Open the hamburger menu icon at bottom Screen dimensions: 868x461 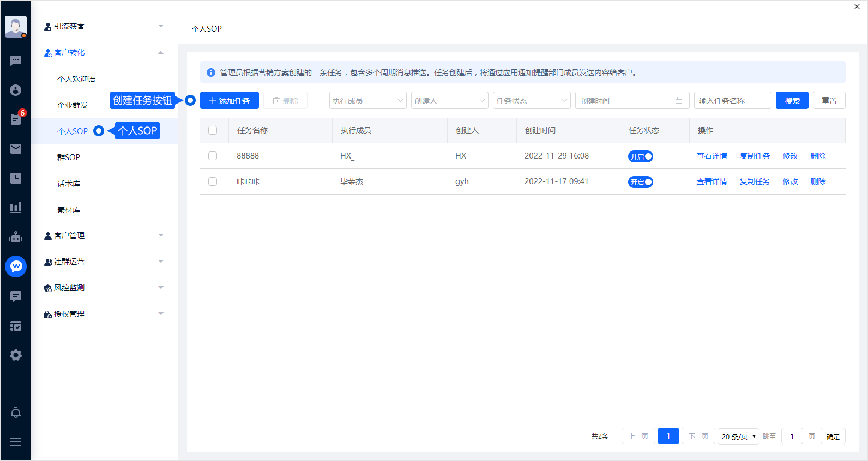[16, 442]
